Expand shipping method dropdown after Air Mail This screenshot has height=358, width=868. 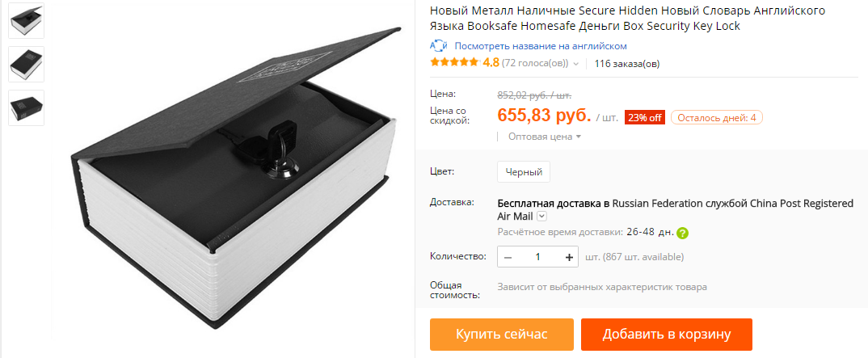pos(542,217)
